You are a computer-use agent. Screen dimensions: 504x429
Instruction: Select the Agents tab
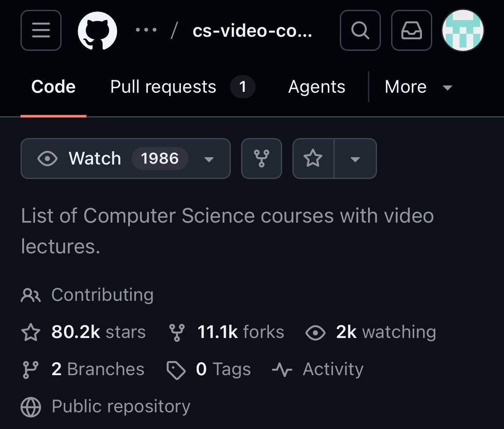316,87
